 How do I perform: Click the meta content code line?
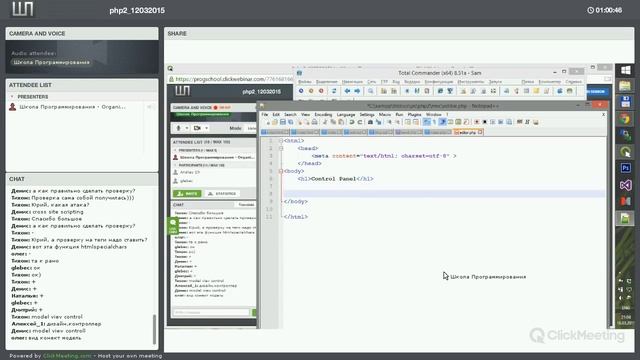384,156
